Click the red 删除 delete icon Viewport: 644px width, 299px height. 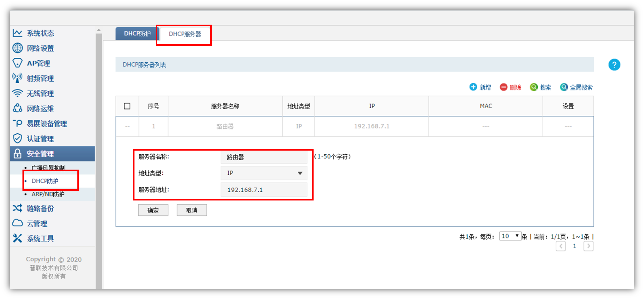[503, 87]
